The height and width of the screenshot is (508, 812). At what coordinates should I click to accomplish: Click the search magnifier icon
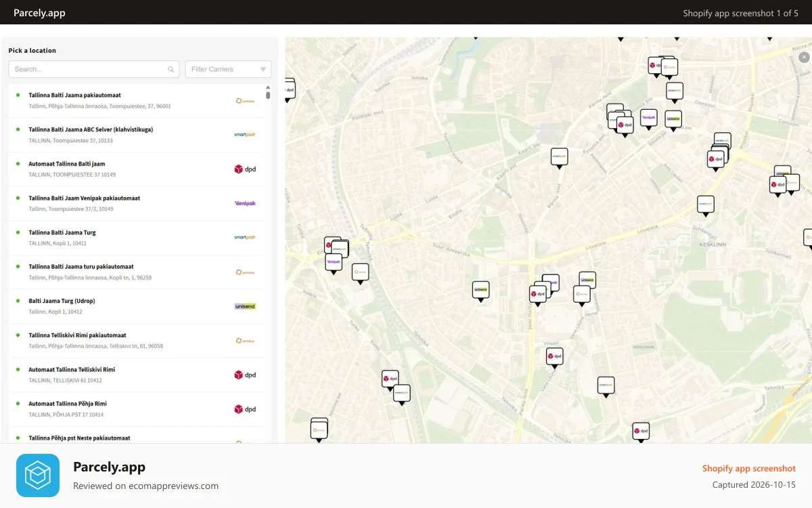[171, 69]
